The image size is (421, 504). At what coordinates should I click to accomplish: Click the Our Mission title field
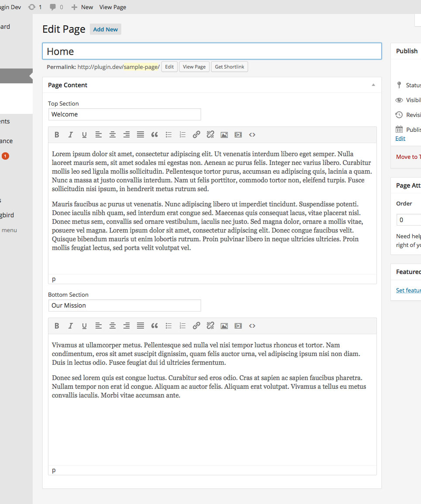click(125, 305)
